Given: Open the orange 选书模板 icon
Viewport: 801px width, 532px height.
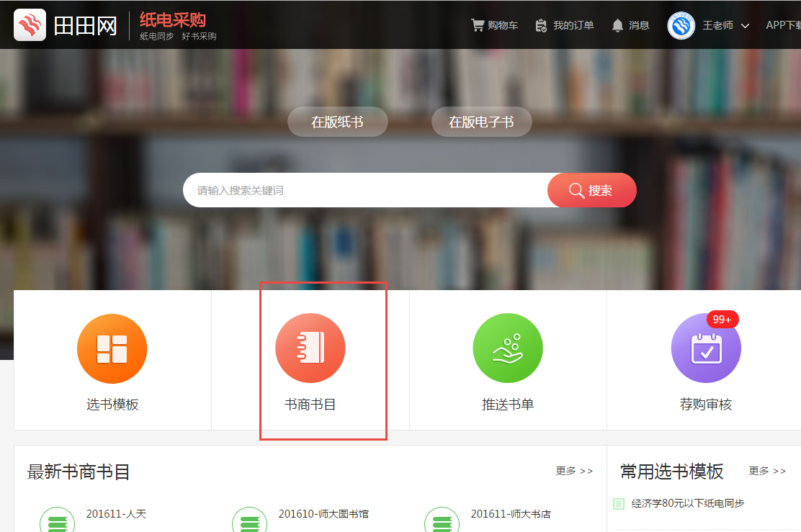Looking at the screenshot, I should (112, 348).
